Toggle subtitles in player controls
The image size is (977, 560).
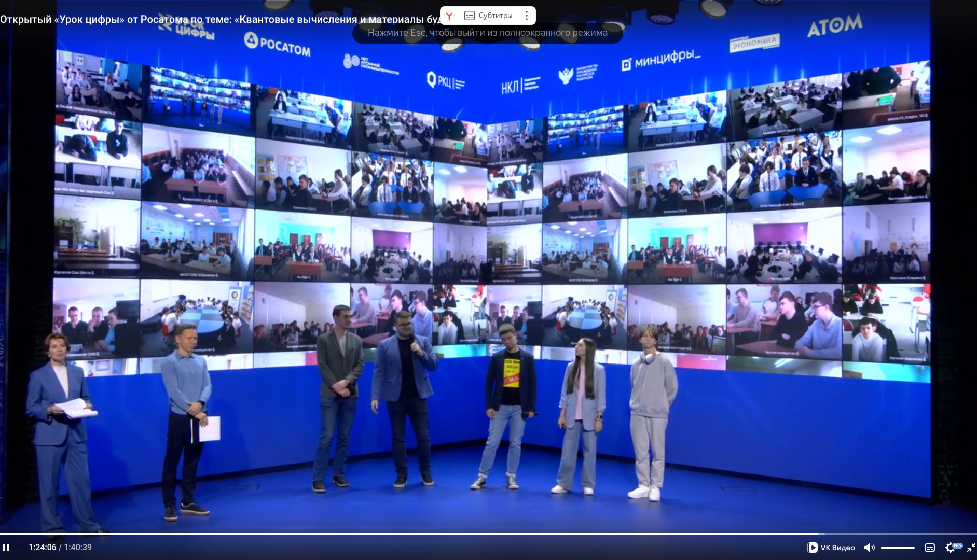[x=930, y=548]
